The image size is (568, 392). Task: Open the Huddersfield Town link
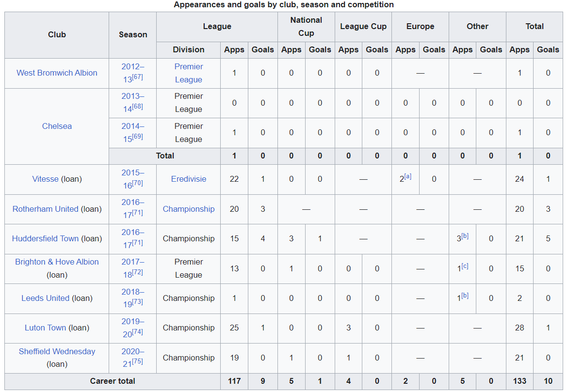pyautogui.click(x=45, y=239)
